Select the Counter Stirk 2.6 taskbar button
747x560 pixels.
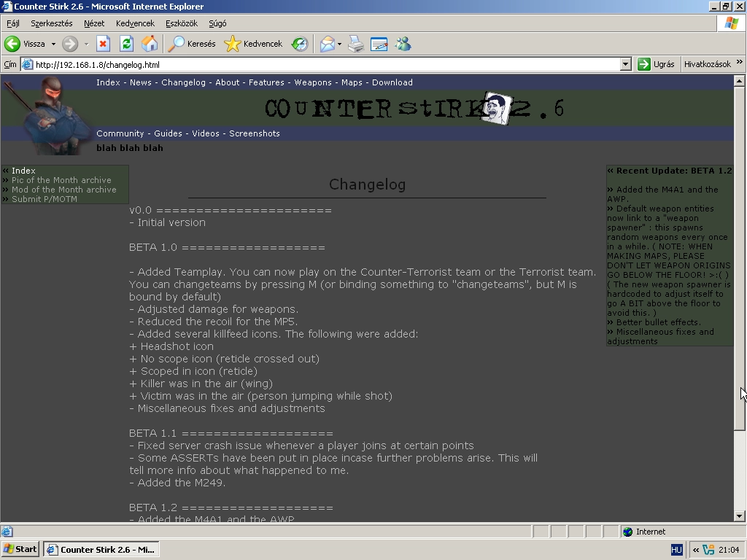click(101, 550)
